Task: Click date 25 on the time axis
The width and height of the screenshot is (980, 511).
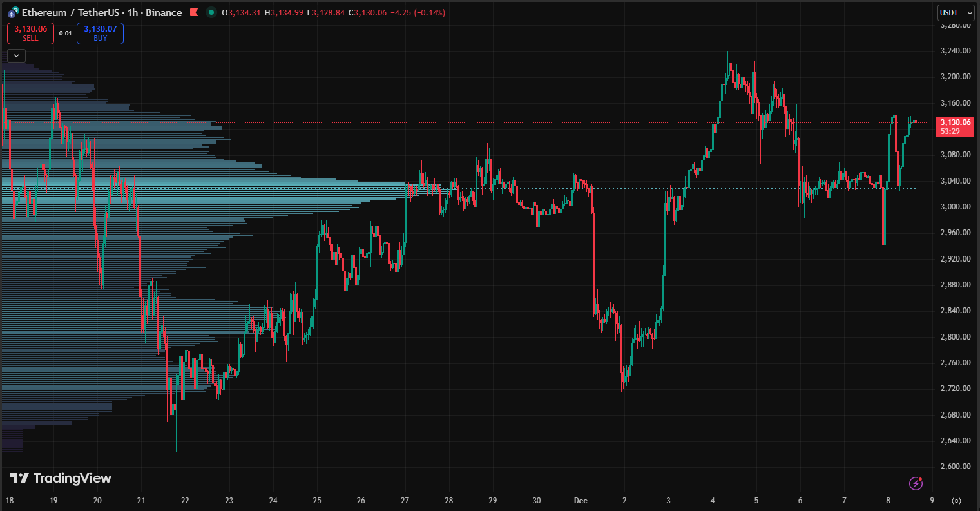Action: [317, 501]
